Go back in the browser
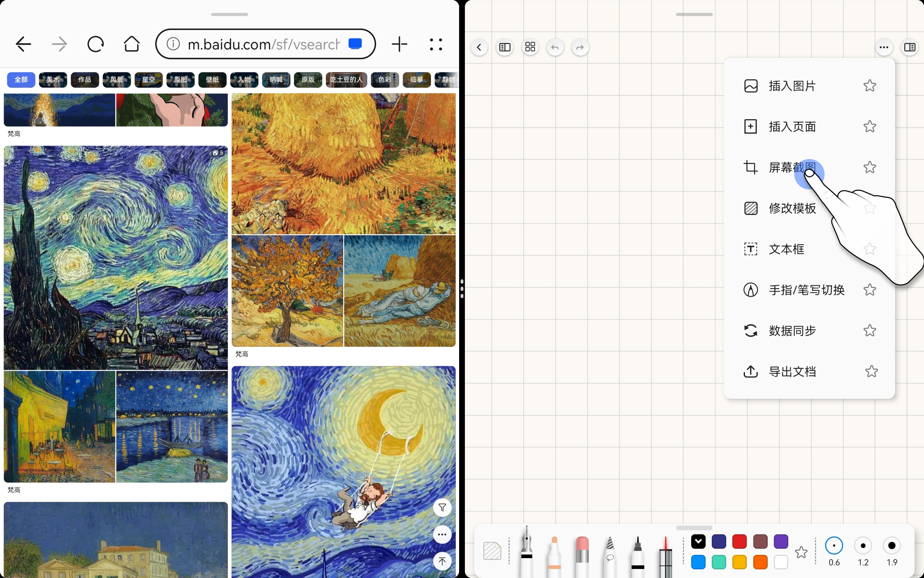The image size is (924, 578). click(23, 44)
